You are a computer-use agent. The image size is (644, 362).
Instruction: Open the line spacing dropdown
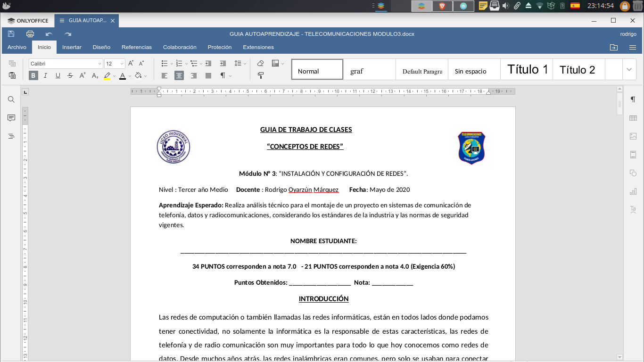coord(240,63)
